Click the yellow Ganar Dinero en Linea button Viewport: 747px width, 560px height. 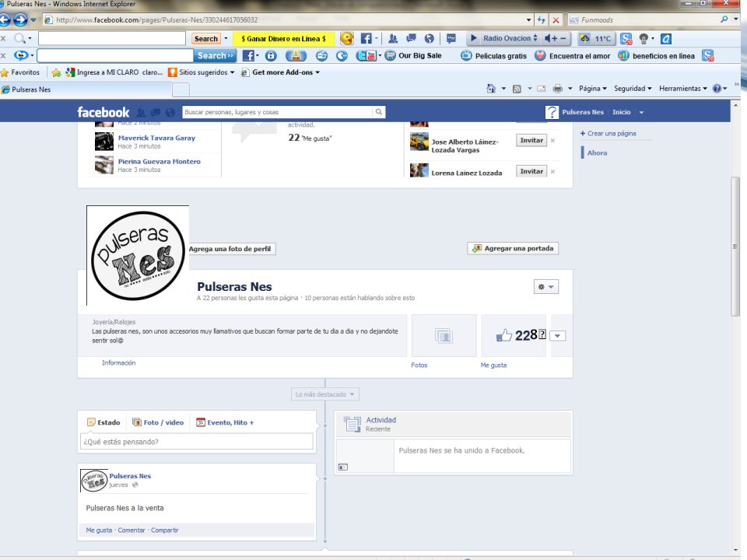283,39
